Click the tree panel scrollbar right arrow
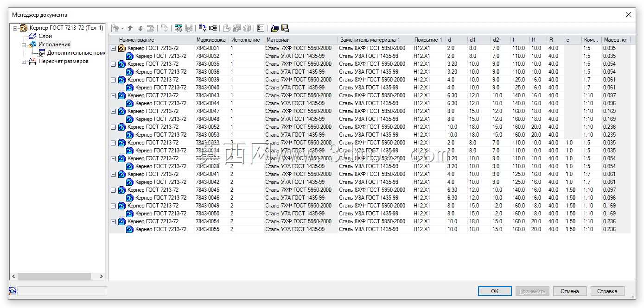The image size is (644, 308). tap(102, 277)
